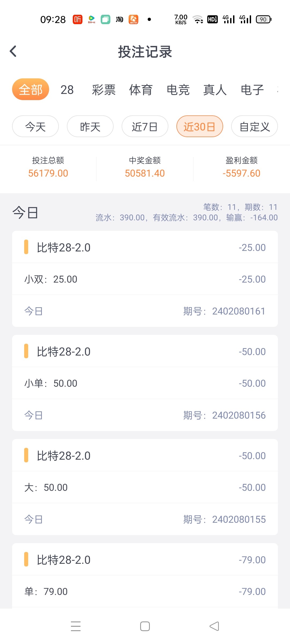Image resolution: width=290 pixels, height=644 pixels.
Task: Tap the Taobao notification icon
Action: click(x=119, y=19)
